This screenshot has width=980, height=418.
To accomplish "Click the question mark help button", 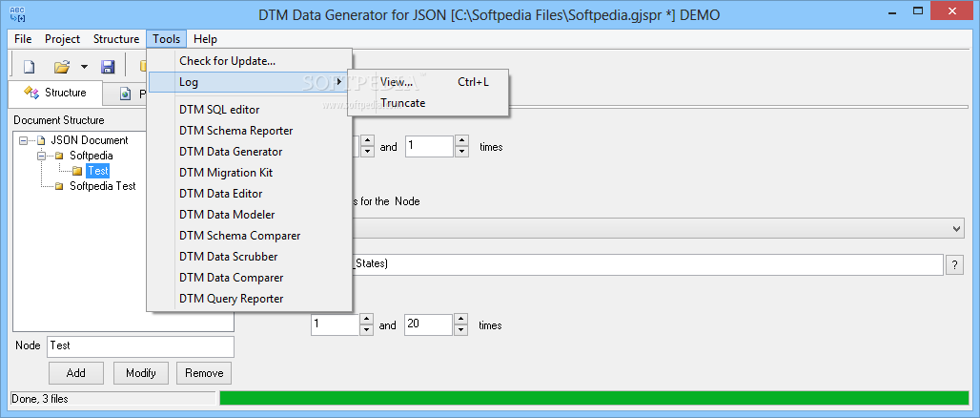I will point(954,264).
